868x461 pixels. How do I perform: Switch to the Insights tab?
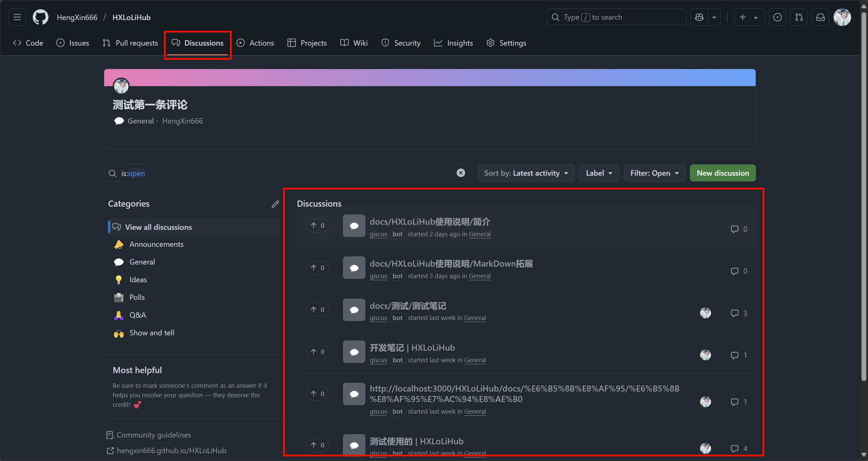pos(454,43)
